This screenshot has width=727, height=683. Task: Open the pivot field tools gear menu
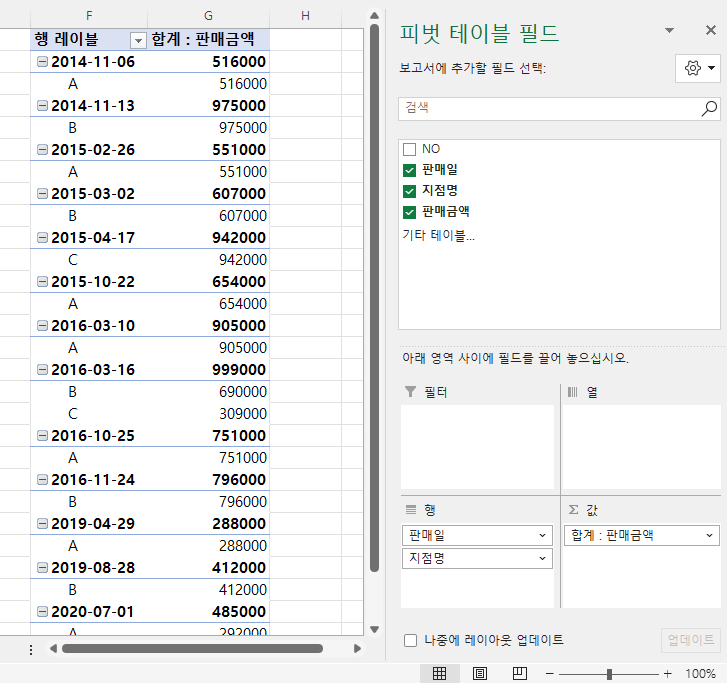(698, 68)
